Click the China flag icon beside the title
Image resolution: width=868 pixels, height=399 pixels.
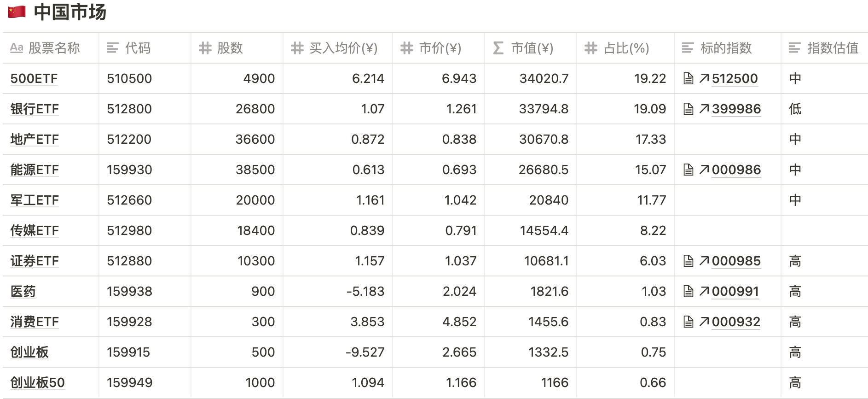click(17, 12)
